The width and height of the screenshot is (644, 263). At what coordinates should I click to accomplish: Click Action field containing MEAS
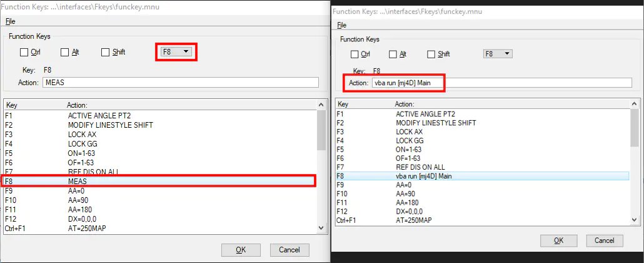pos(181,82)
